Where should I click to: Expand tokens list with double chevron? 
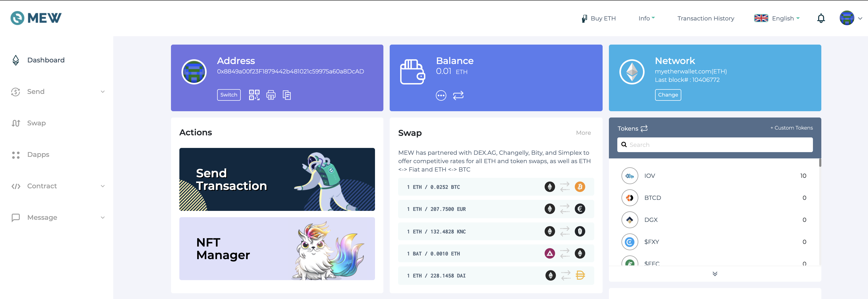pos(715,274)
